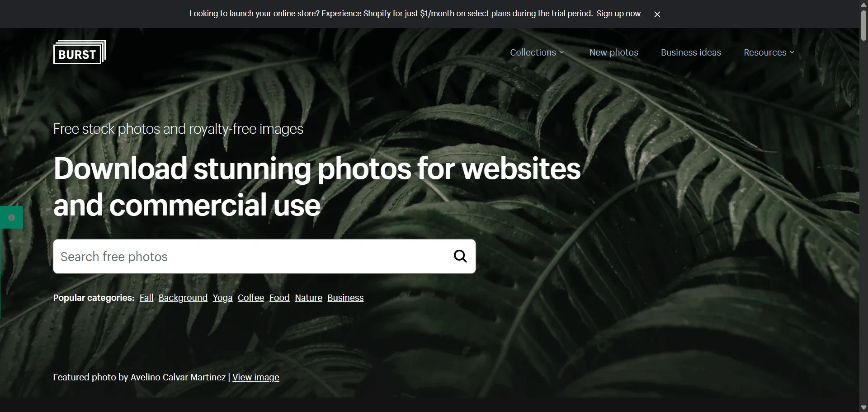
Task: Expand the Resources dropdown
Action: [769, 52]
